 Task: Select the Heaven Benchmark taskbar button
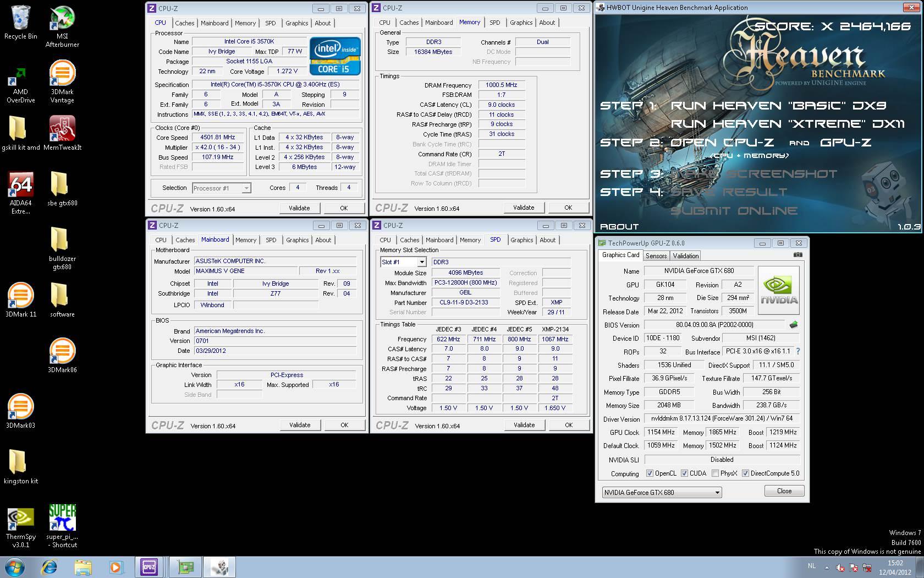tap(219, 567)
